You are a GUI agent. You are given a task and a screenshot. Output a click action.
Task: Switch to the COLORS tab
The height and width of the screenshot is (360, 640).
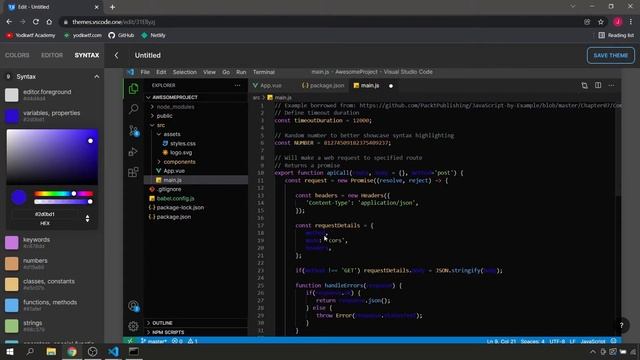17,55
